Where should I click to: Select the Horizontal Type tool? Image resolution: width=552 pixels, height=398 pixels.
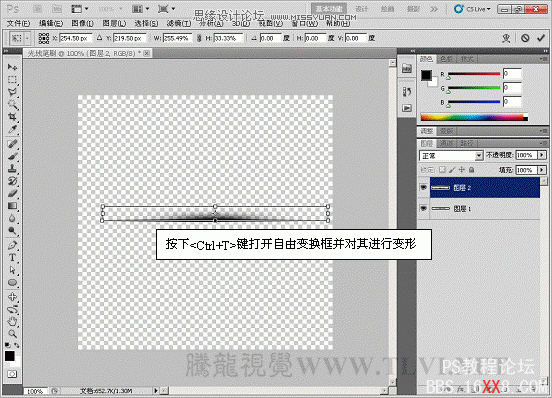point(12,258)
